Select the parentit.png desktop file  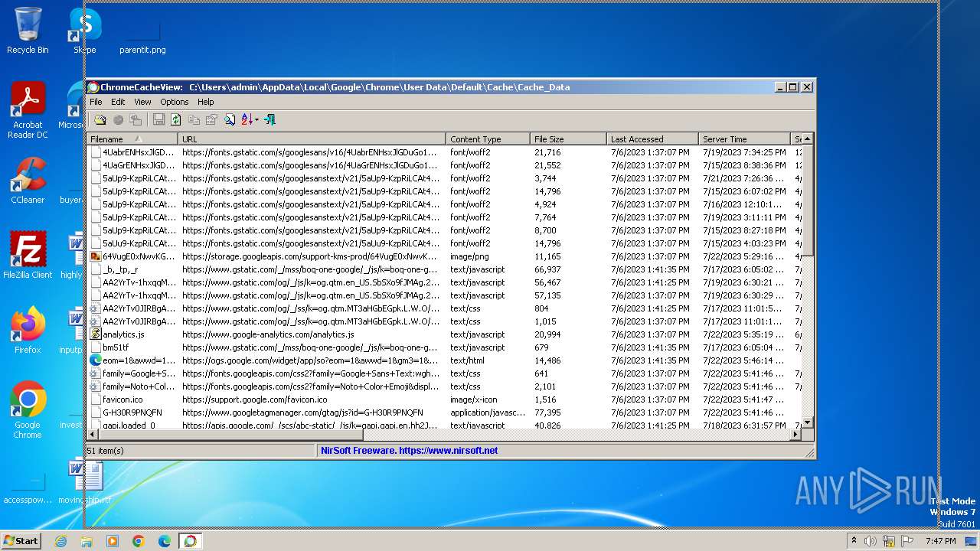142,38
